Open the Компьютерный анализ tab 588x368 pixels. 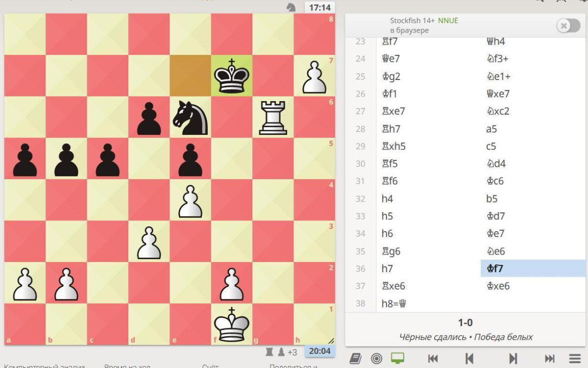[x=44, y=366]
